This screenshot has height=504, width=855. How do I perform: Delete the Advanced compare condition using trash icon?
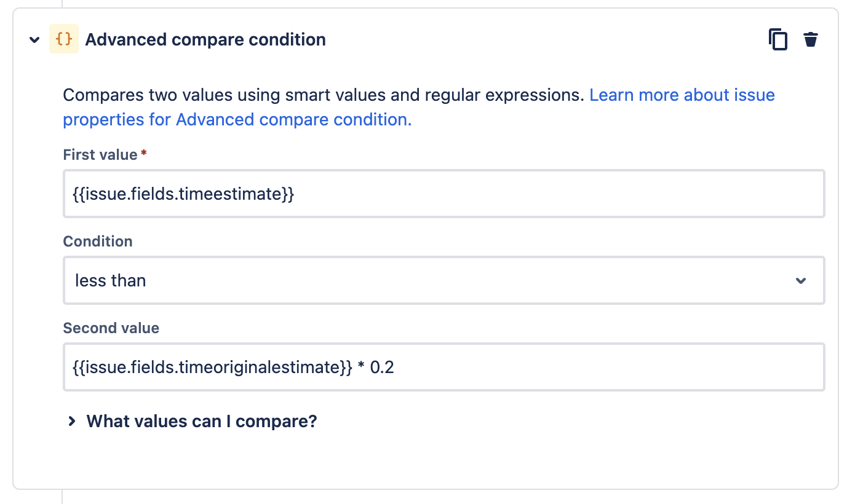[811, 39]
